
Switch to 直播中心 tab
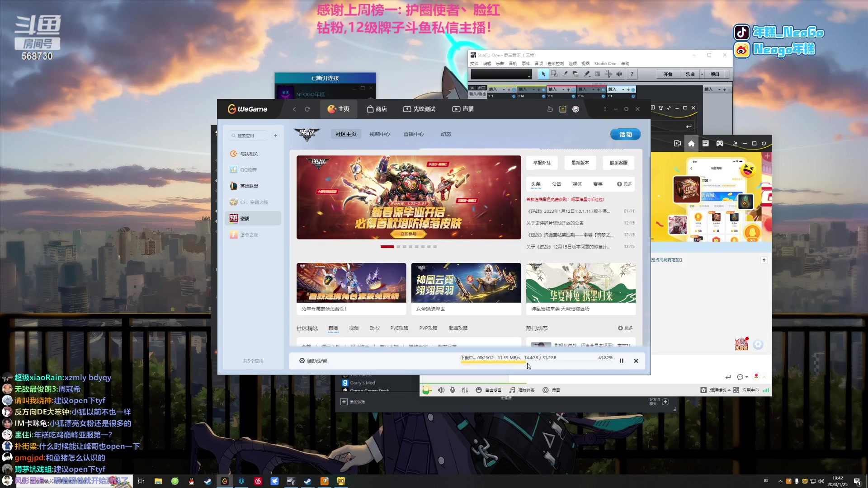[x=414, y=134]
